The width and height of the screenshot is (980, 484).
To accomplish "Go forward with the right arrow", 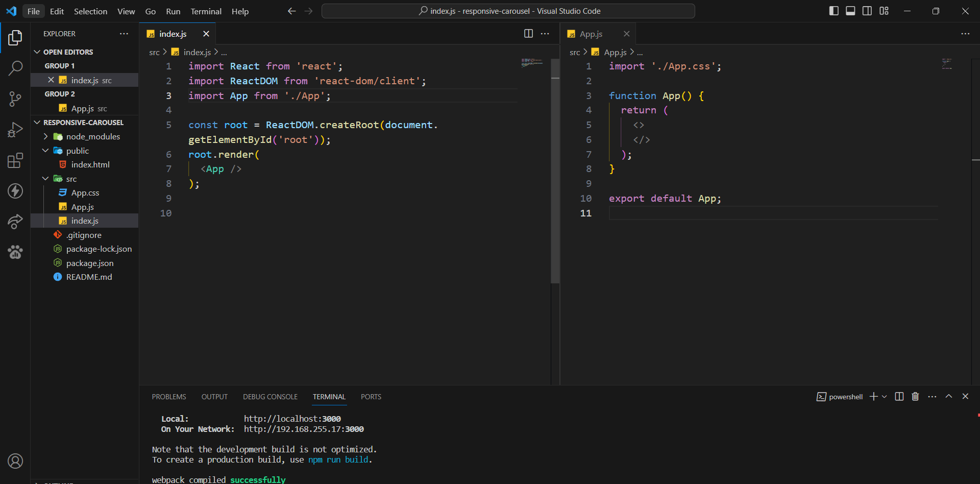I will [308, 11].
